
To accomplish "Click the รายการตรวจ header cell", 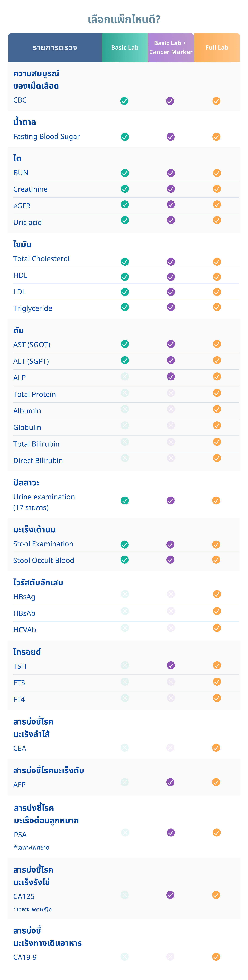I will tap(55, 48).
